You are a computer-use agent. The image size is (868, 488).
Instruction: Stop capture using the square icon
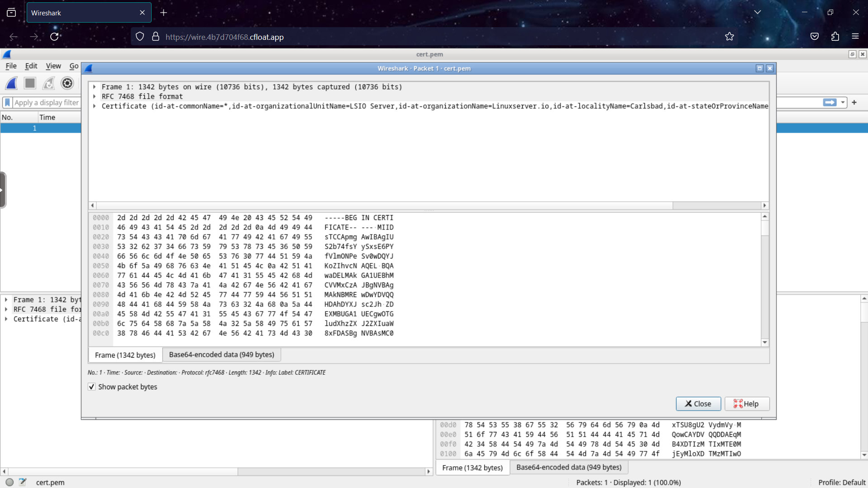[x=30, y=83]
